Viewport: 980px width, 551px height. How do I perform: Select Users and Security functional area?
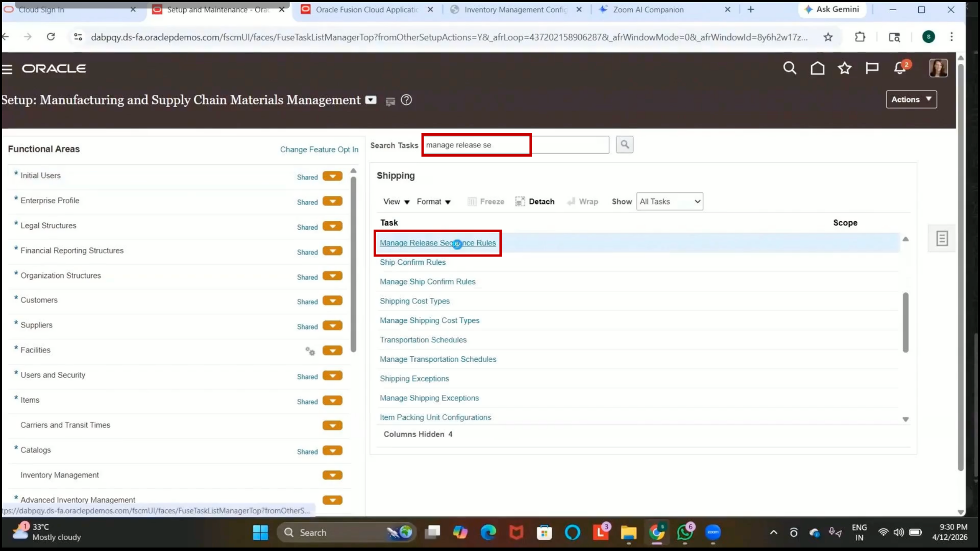point(53,375)
